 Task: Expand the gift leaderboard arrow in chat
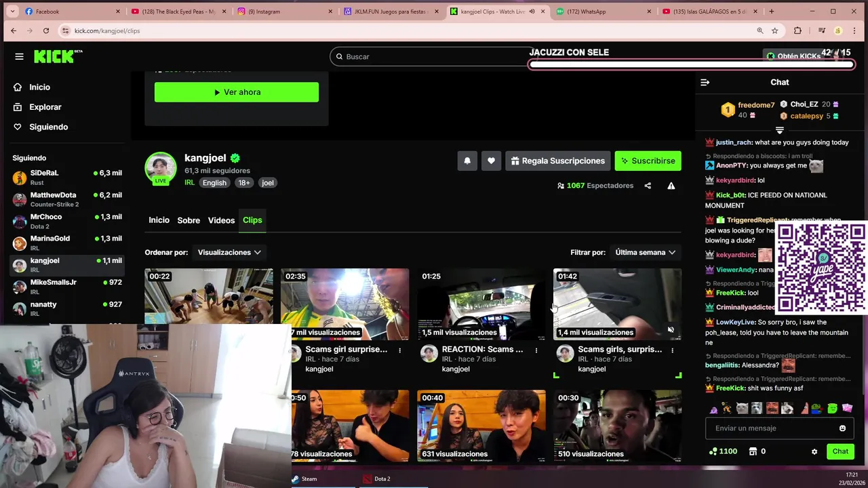(779, 130)
